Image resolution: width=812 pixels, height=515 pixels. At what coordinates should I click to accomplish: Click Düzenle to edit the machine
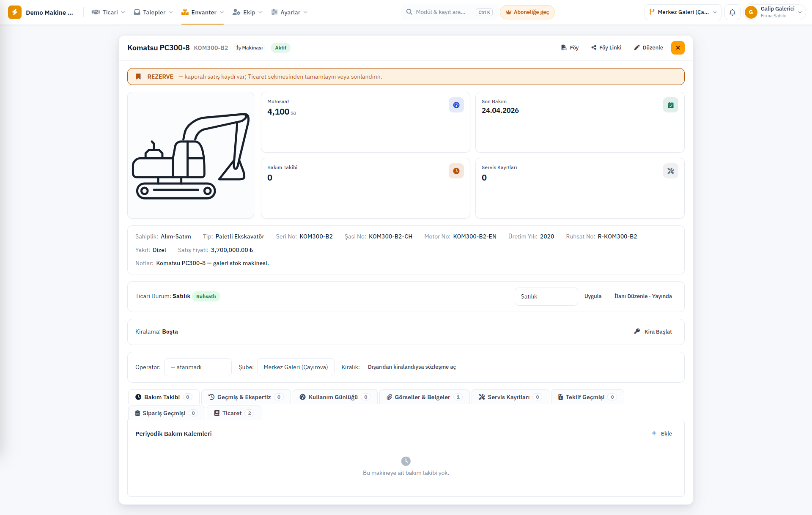[x=648, y=48]
